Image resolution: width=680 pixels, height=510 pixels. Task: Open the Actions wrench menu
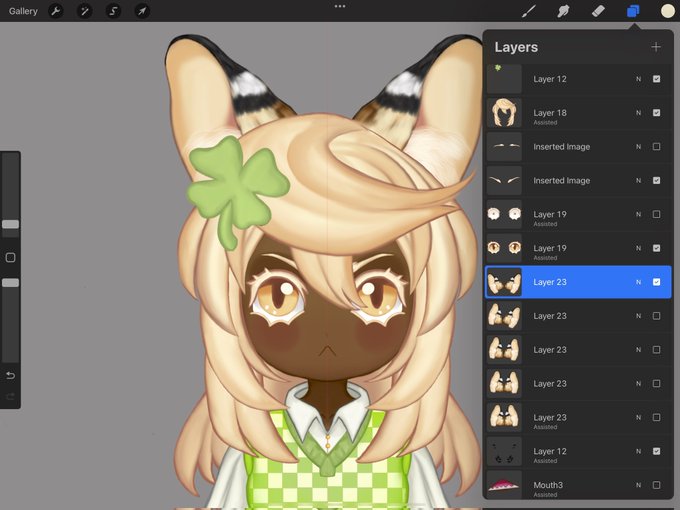click(x=56, y=11)
